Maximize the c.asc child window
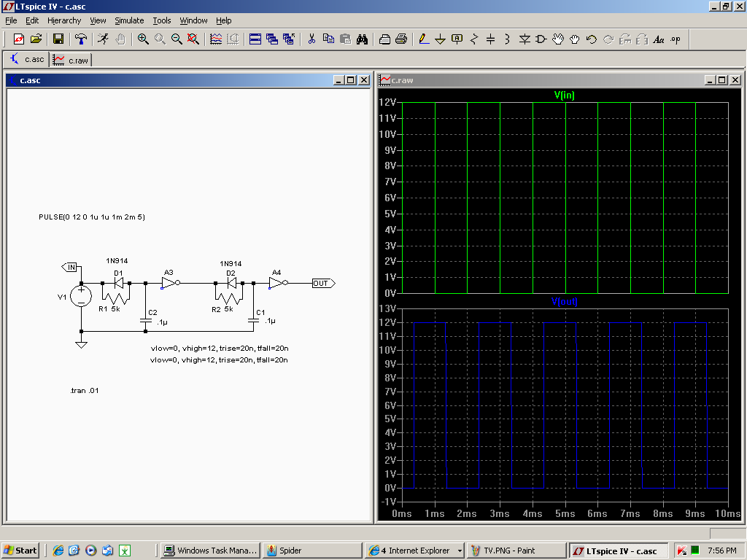 (x=351, y=80)
